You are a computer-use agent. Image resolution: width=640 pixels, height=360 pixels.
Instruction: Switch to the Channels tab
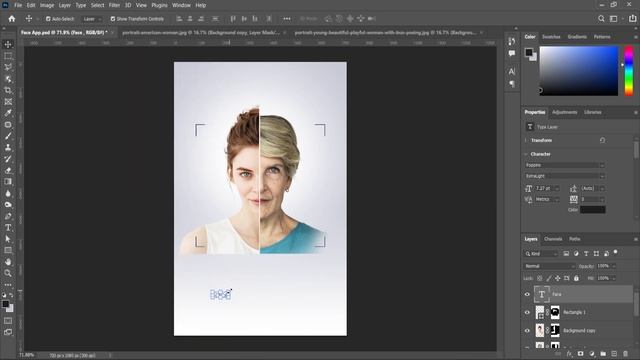click(553, 239)
